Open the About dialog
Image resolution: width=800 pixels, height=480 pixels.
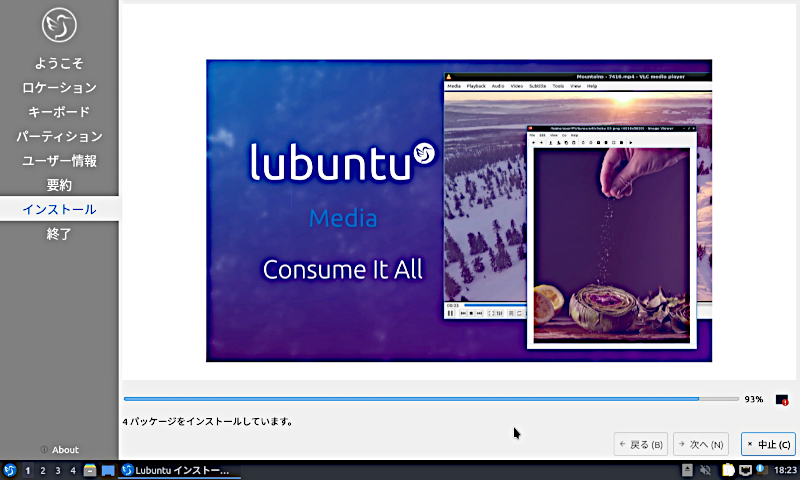coord(60,449)
